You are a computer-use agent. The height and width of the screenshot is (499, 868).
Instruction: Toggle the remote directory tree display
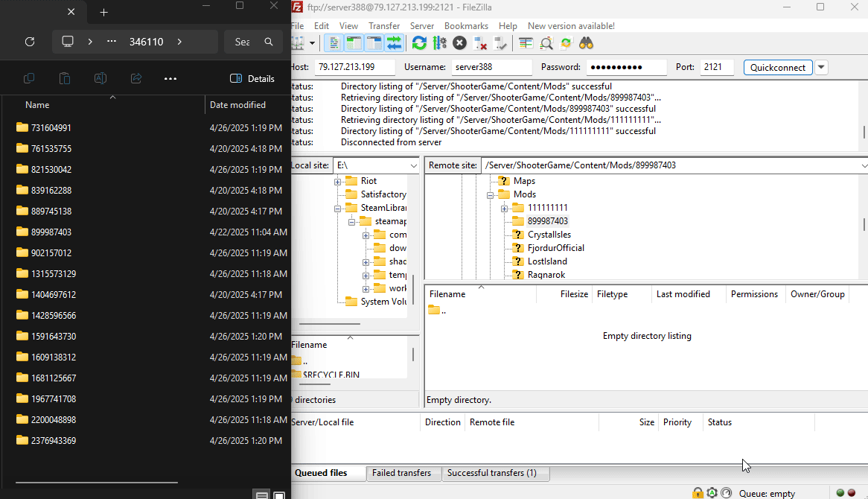(374, 43)
